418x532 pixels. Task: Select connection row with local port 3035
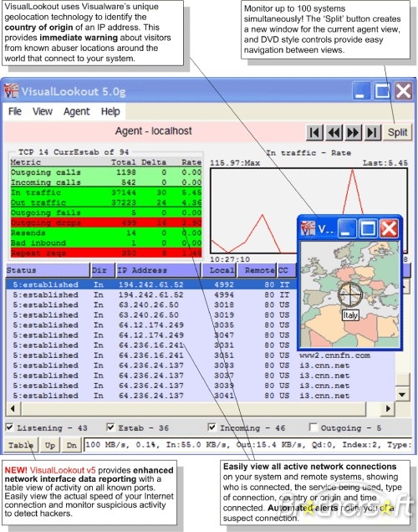click(151, 325)
